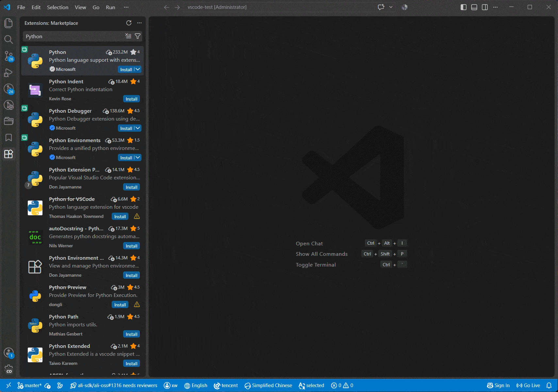Viewport: 558px width, 392px height.
Task: Open Python for VSCode deprecated warning icon
Action: [x=137, y=216]
